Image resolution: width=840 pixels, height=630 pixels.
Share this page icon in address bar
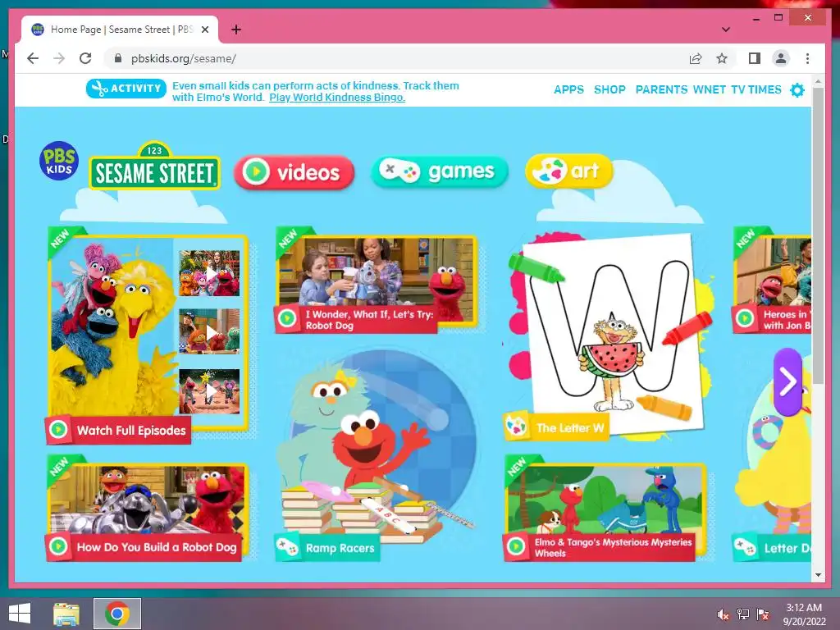coord(696,58)
